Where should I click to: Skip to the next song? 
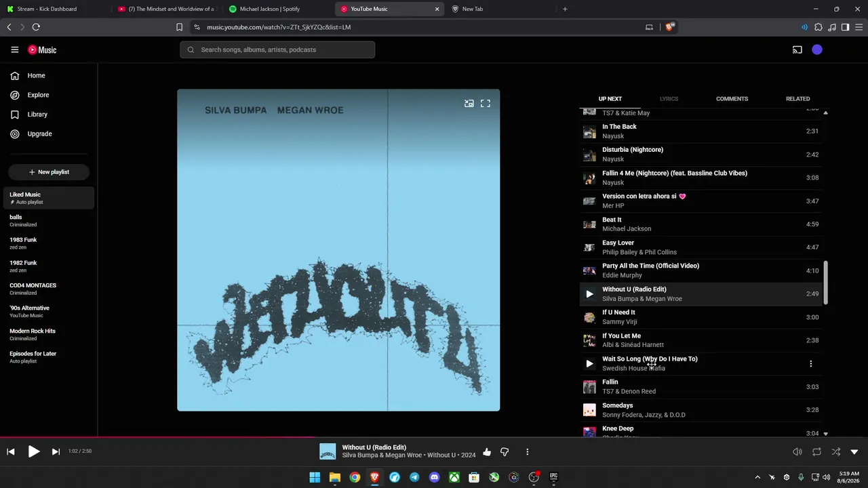tap(56, 451)
